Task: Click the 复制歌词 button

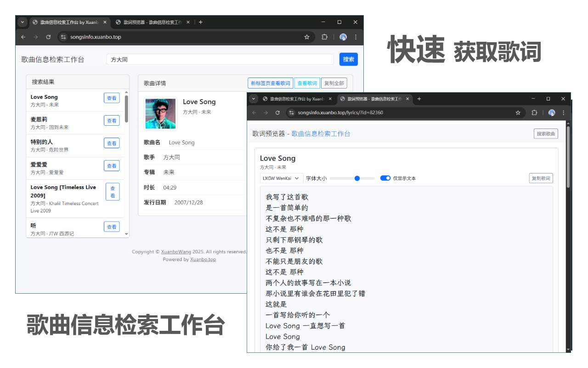Action: click(x=541, y=178)
